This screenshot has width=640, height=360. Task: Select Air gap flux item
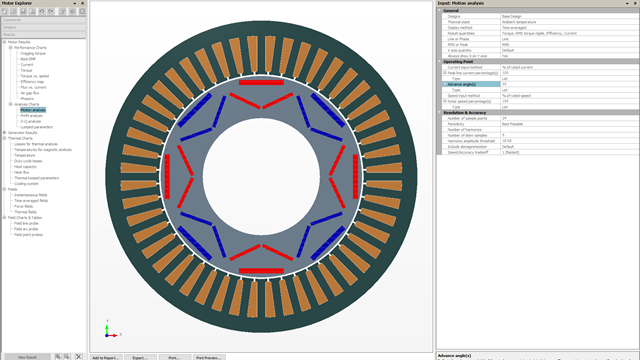point(30,93)
